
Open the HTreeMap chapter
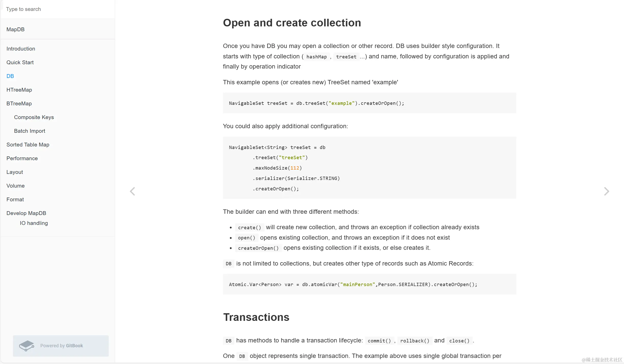(x=19, y=90)
